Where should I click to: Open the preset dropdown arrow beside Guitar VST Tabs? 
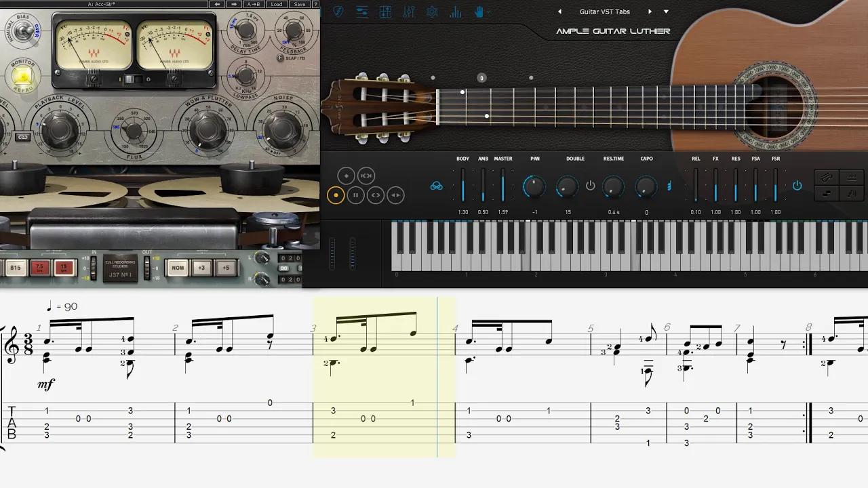[666, 12]
